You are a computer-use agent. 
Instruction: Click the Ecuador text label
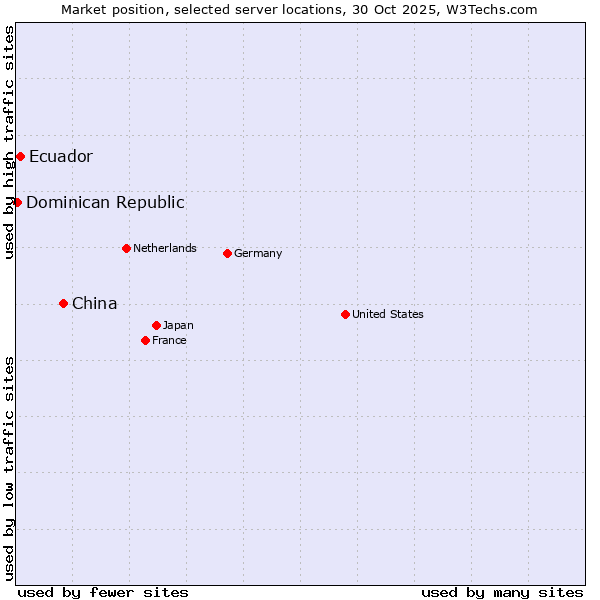tap(60, 156)
